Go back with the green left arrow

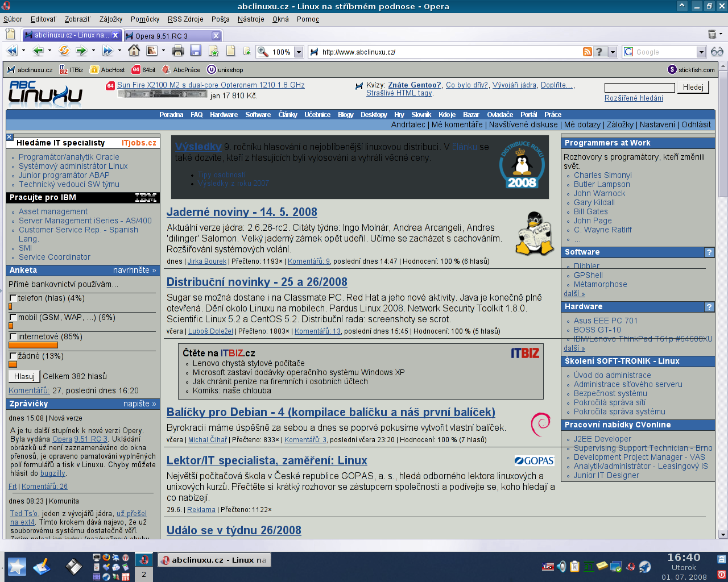38,51
